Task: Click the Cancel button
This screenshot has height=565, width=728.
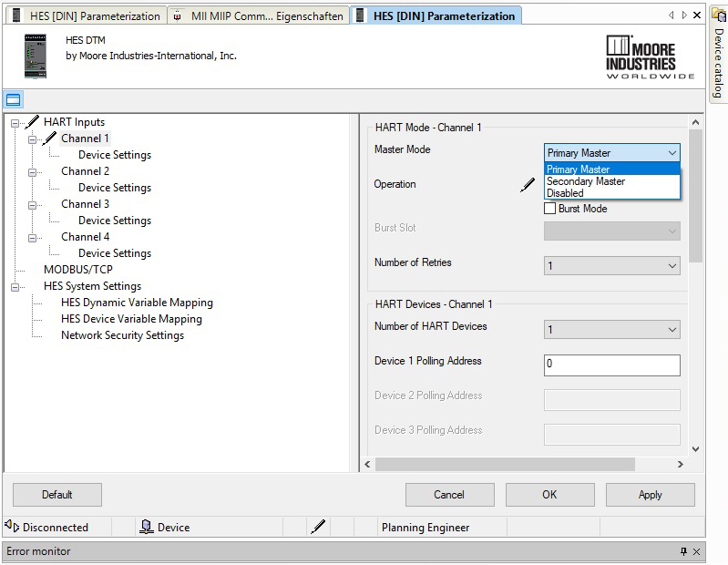Action: [449, 495]
